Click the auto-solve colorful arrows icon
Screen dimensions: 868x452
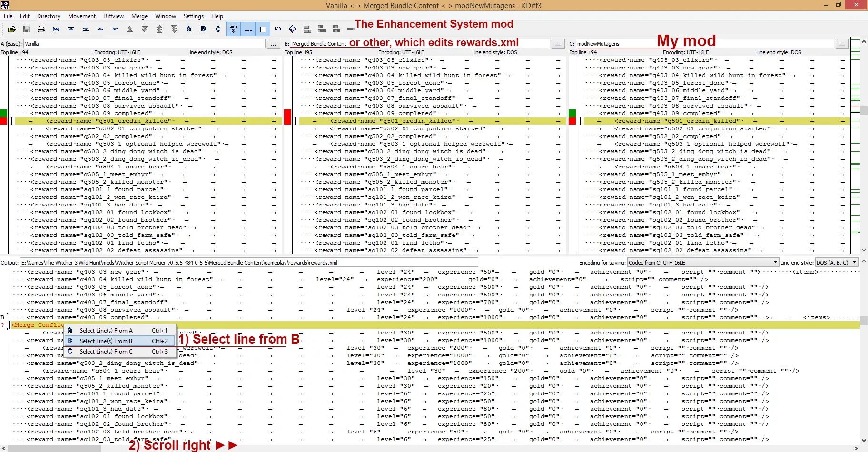(x=292, y=29)
